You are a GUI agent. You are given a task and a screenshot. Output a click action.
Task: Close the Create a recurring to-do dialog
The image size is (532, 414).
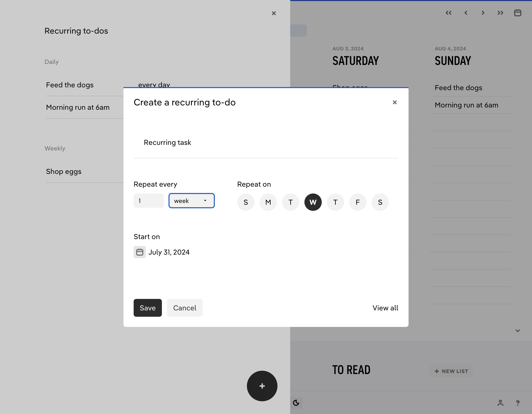pyautogui.click(x=395, y=102)
